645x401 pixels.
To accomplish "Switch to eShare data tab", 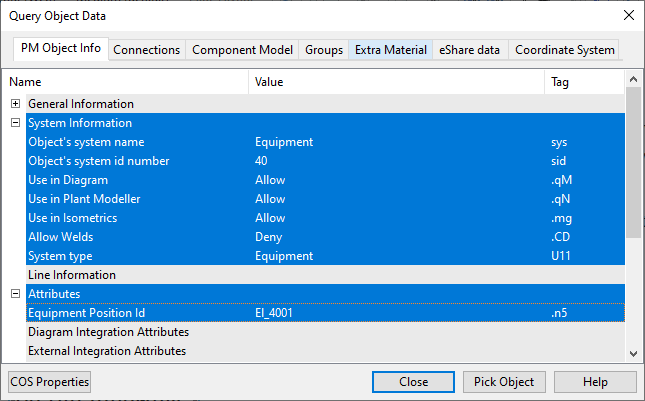I will (x=469, y=50).
